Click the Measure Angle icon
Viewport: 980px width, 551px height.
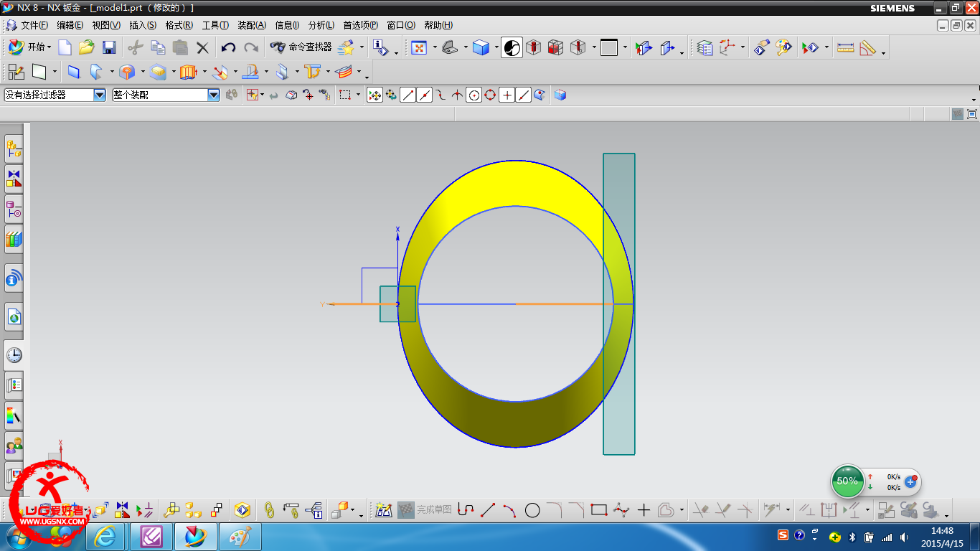point(867,48)
